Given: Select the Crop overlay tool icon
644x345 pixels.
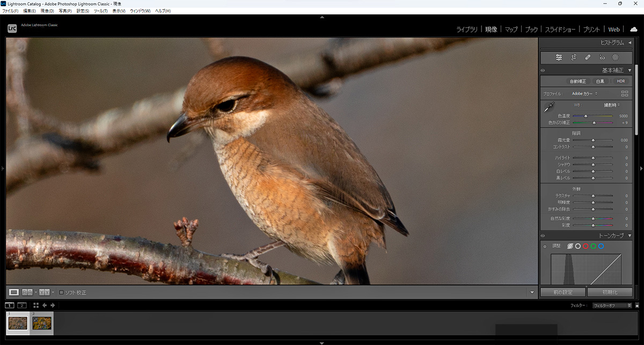Looking at the screenshot, I should (x=573, y=57).
